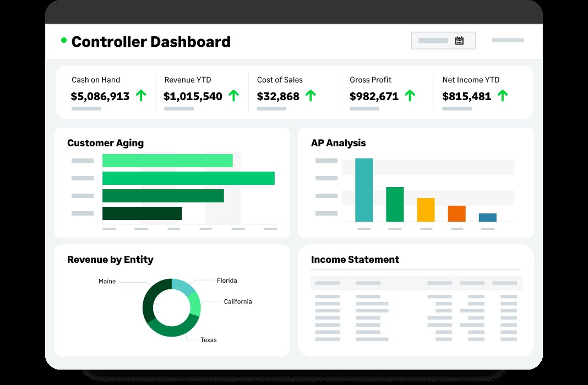Open the date range selector field
This screenshot has height=385, width=588.
click(443, 41)
